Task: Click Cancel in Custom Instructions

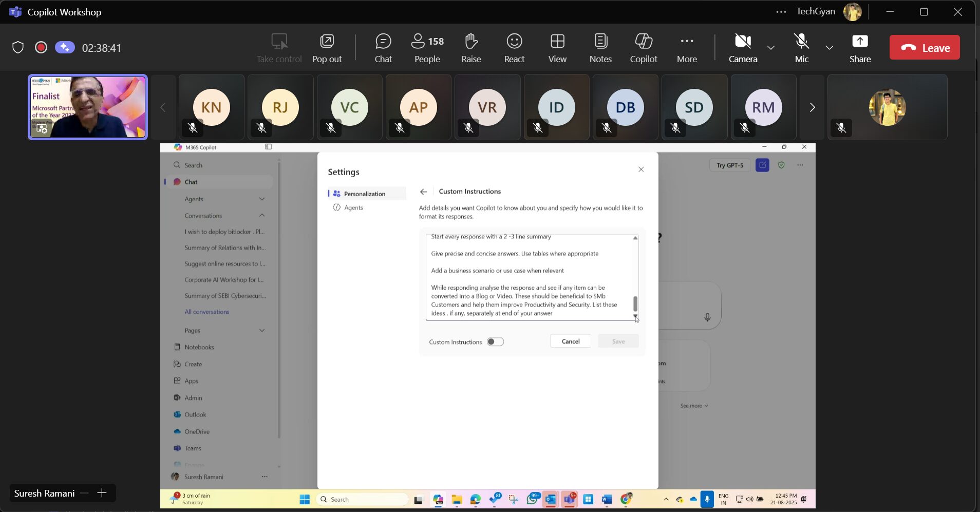Action: click(x=570, y=342)
